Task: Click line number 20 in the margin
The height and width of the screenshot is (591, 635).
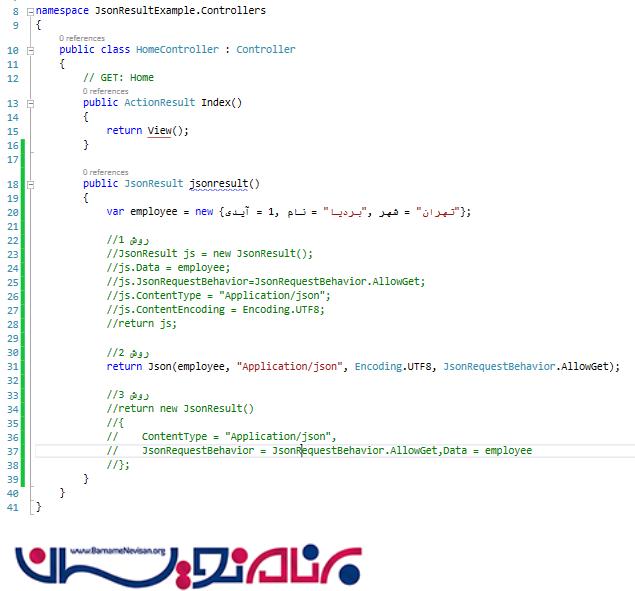Action: [x=13, y=212]
